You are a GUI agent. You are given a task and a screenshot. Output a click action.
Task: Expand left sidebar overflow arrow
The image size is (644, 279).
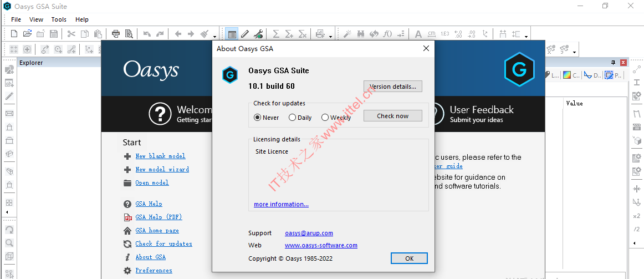[x=7, y=212]
